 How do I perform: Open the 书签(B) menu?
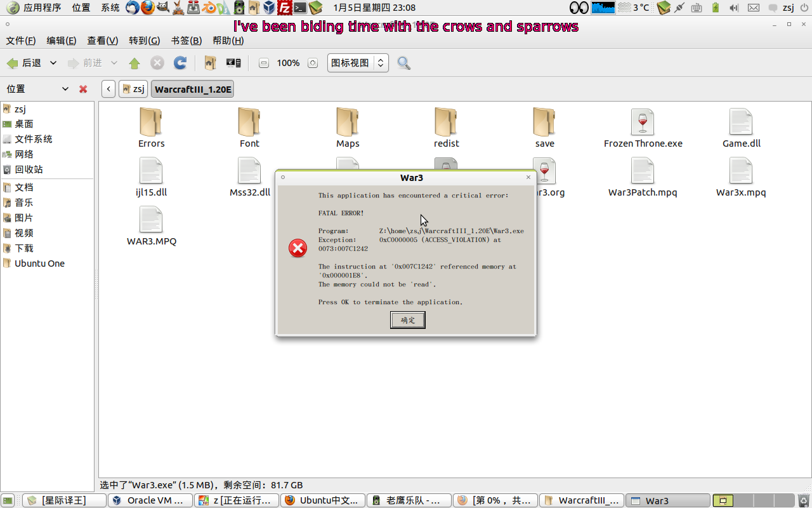(187, 41)
